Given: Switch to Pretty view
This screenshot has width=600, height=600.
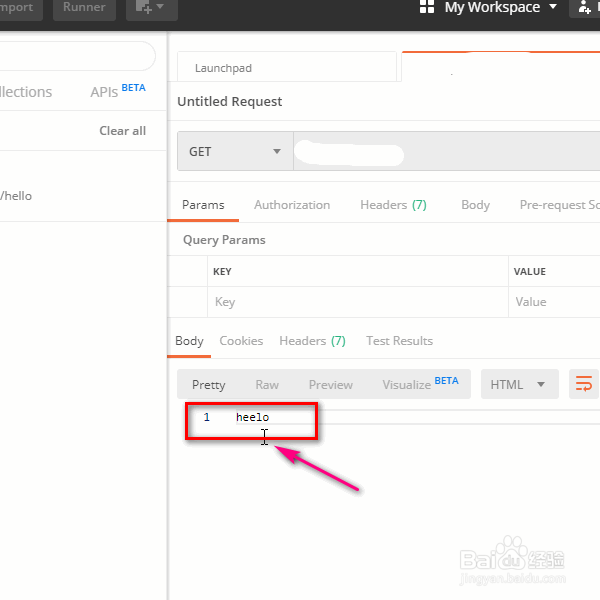Looking at the screenshot, I should [x=209, y=385].
